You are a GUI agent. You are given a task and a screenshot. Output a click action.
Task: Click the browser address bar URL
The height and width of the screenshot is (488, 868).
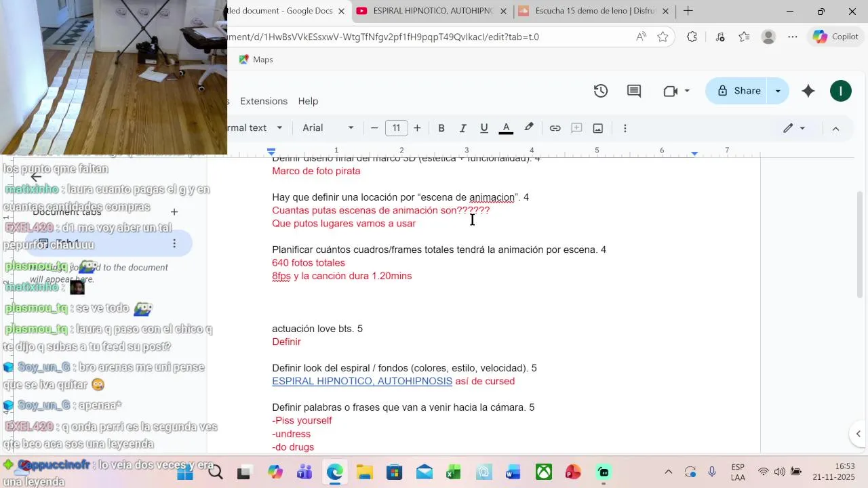click(x=383, y=37)
